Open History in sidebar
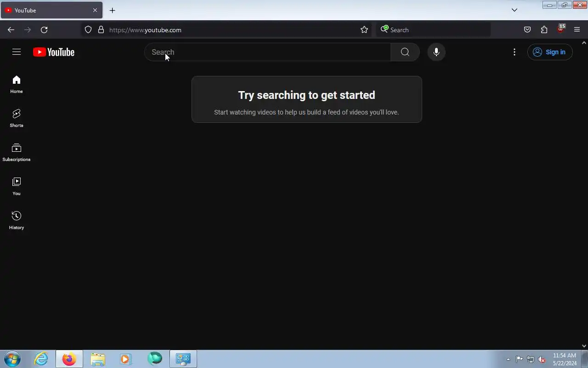Screen dimensions: 588x368 17,221
